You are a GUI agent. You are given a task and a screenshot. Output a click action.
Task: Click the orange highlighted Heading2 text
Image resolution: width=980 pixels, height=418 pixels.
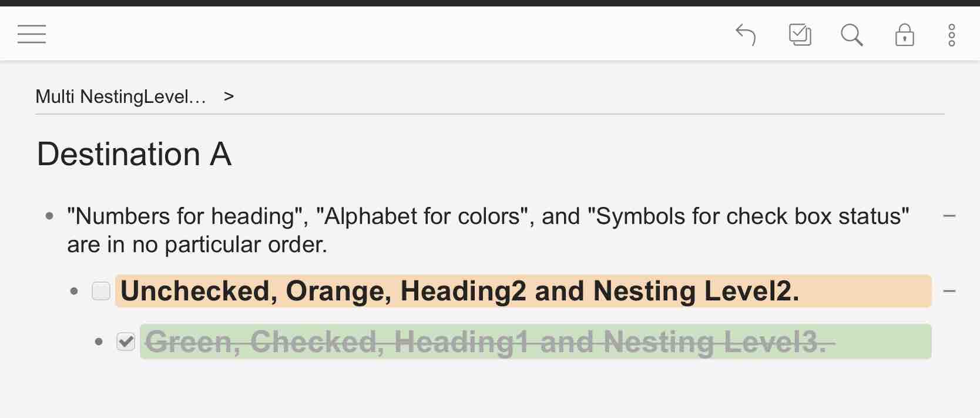460,291
